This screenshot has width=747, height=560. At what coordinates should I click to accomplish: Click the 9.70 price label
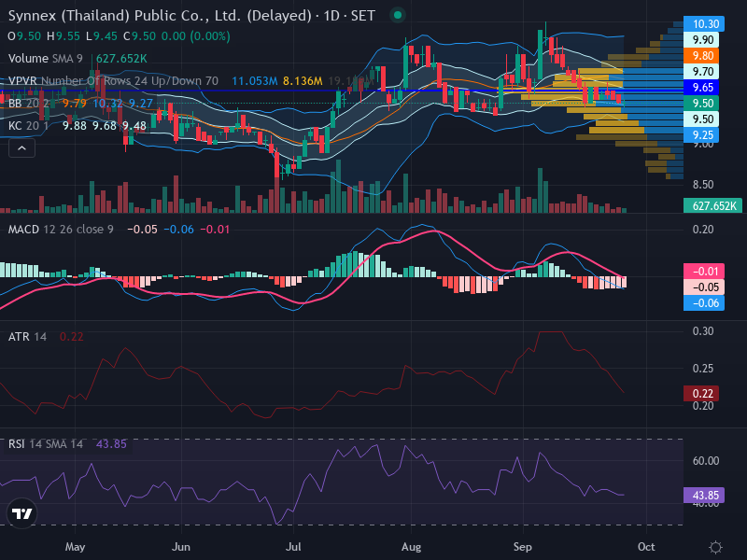701,72
